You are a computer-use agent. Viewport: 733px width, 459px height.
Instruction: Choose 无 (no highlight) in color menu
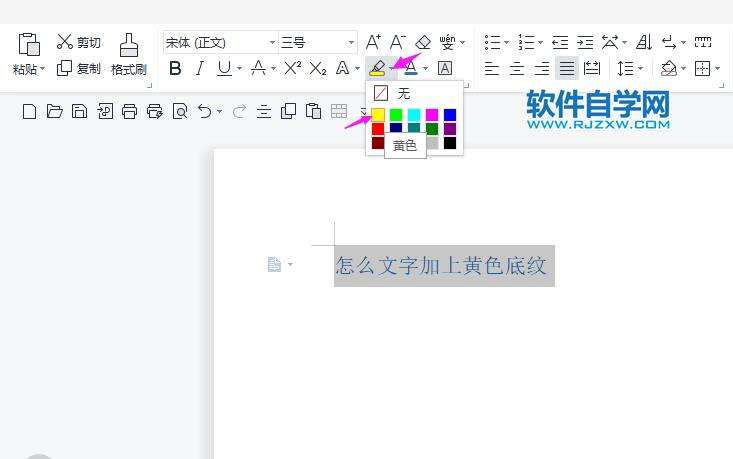(x=414, y=93)
